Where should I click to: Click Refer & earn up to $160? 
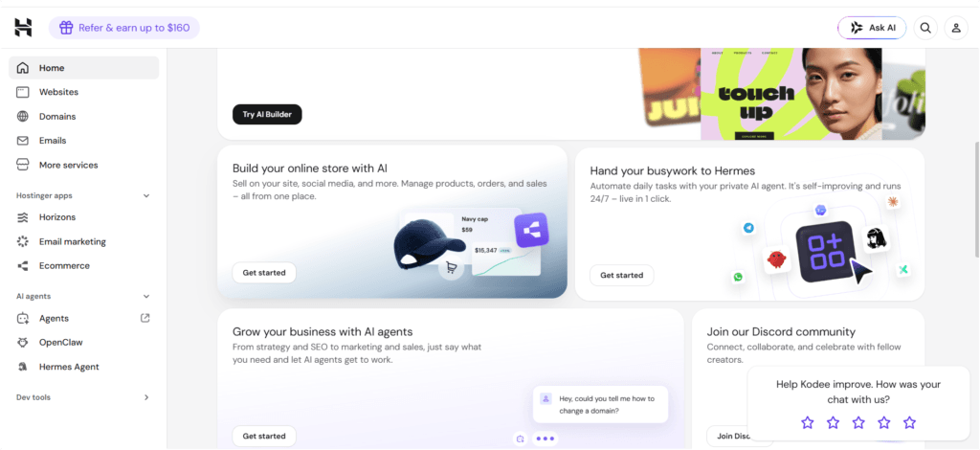point(124,28)
